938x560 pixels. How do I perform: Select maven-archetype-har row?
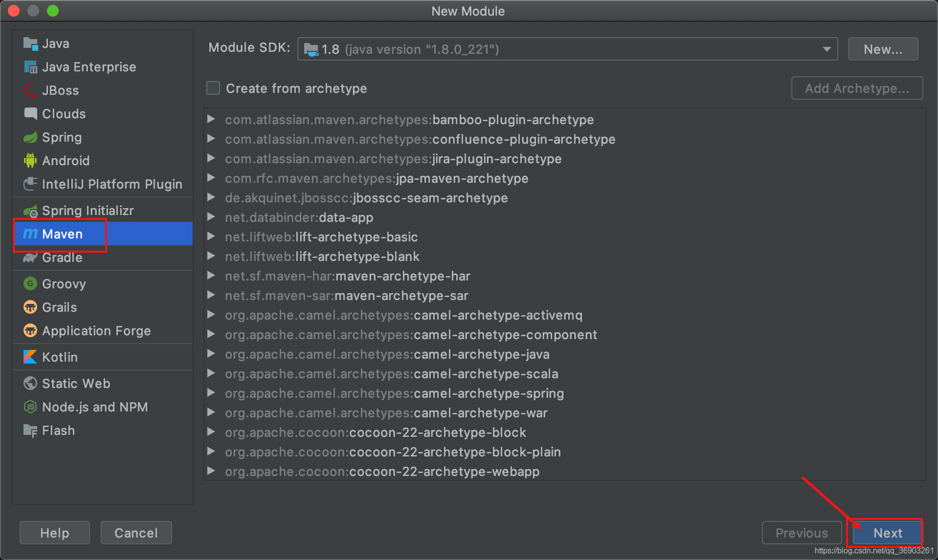564,276
